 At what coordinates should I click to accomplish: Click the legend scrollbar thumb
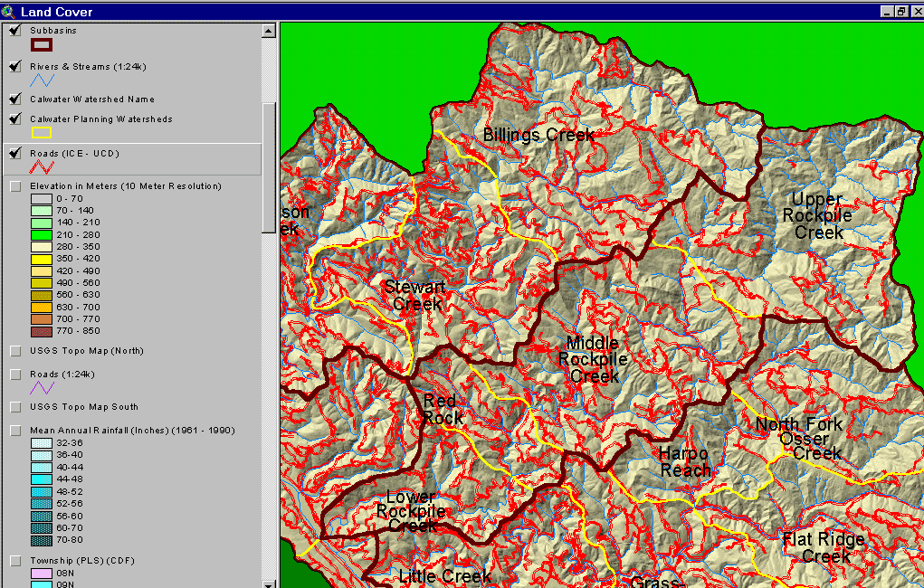(269, 167)
